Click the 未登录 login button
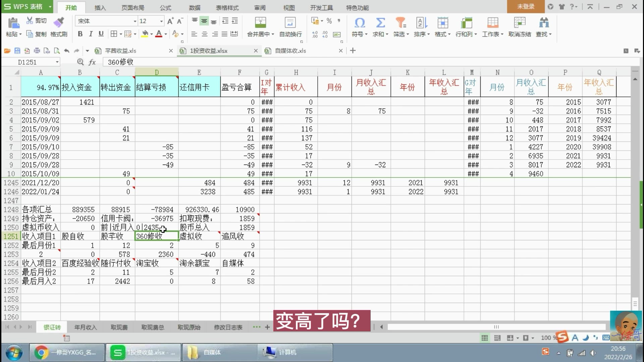644x362 pixels. click(526, 6)
